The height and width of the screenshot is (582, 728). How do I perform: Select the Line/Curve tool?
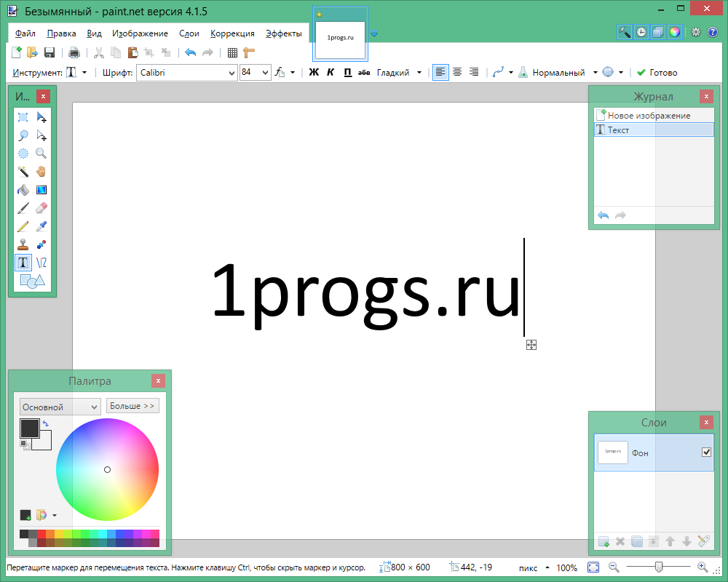41,262
